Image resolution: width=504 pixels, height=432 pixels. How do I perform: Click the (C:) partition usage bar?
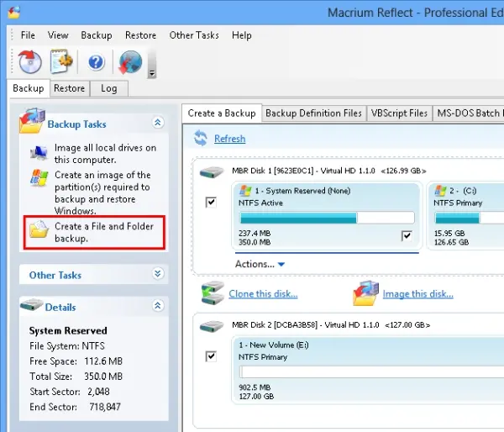click(x=469, y=218)
